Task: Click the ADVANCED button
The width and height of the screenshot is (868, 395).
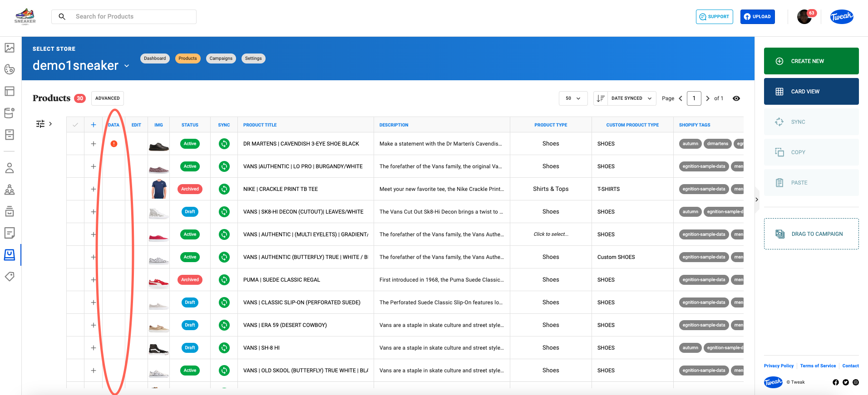Action: (x=108, y=98)
